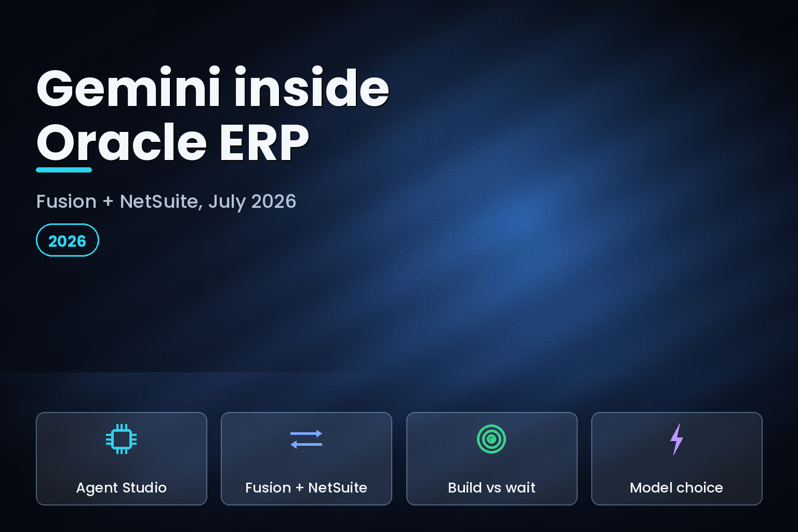
Task: Select the Model choice card label
Action: pyautogui.click(x=676, y=488)
